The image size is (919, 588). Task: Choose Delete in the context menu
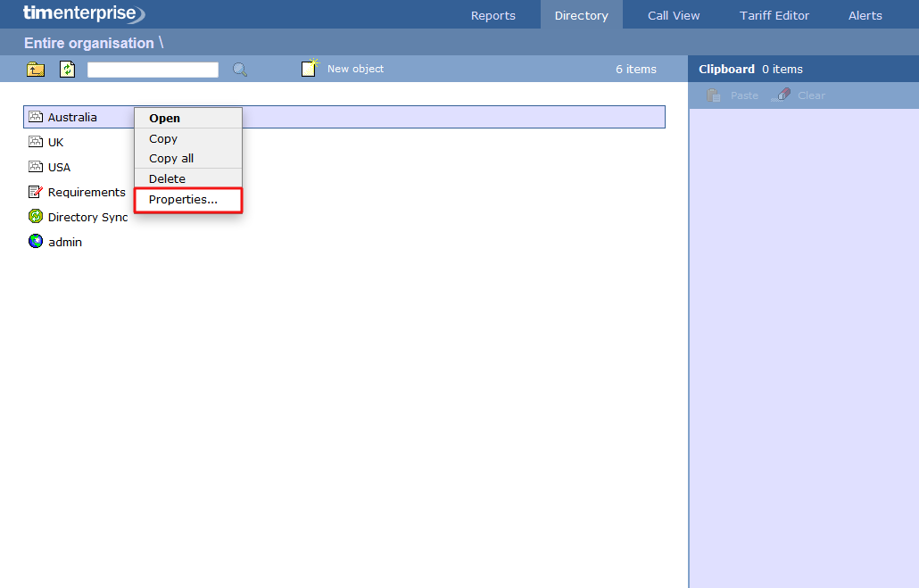(x=168, y=178)
